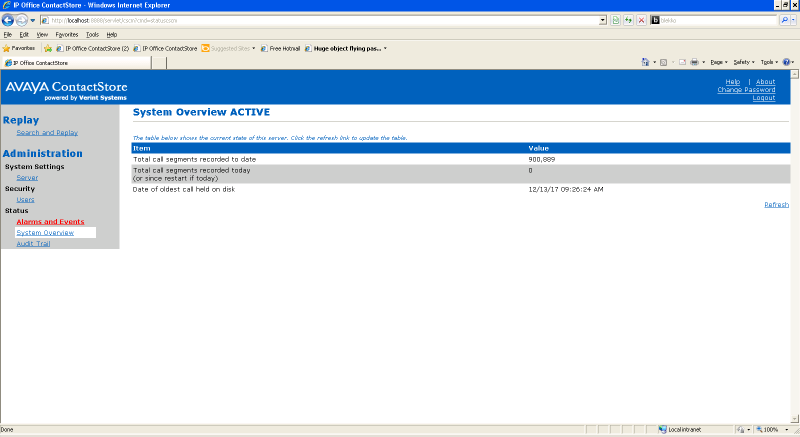The image size is (800, 437).
Task: Open the Page command bar menu
Action: (x=718, y=62)
